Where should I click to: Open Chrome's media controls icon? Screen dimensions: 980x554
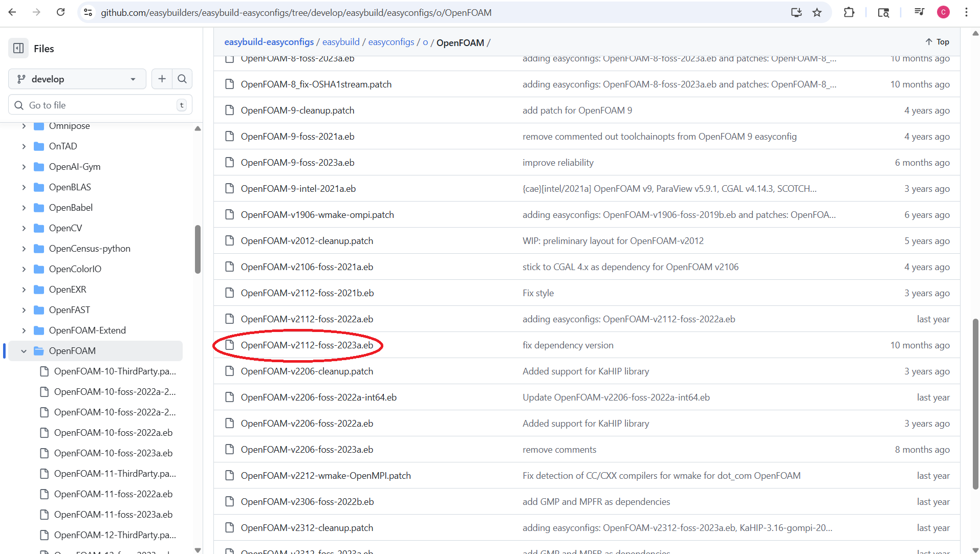point(919,12)
